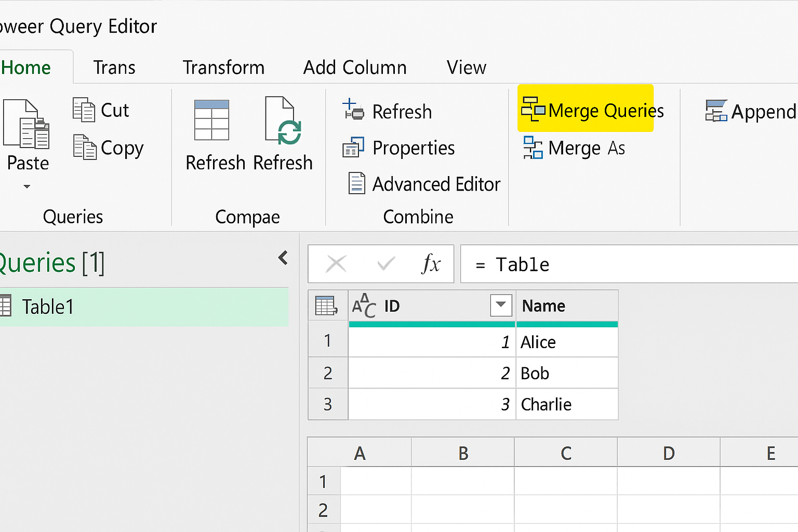798x532 pixels.
Task: Click the Merge Queries icon
Action: pyautogui.click(x=533, y=109)
